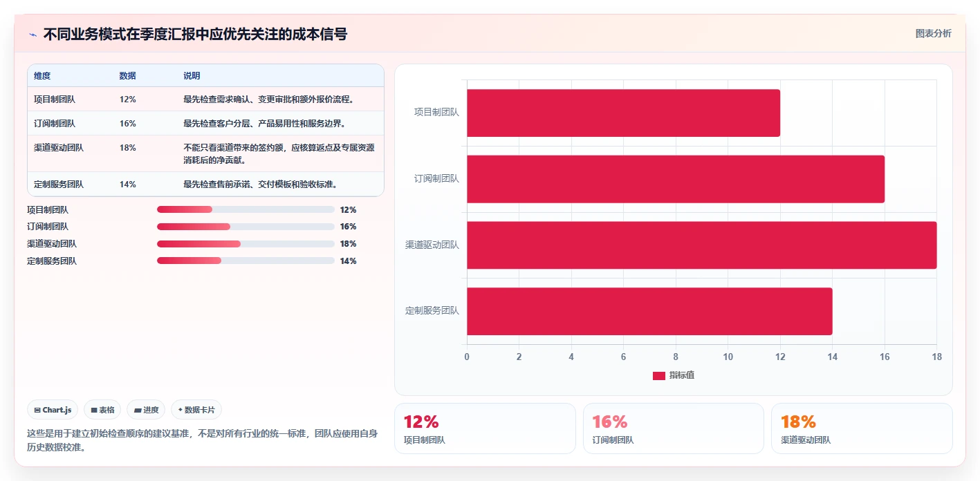Viewport: 980px width, 481px height.
Task: Select 订阅制团队 cell in the table
Action: click(55, 123)
